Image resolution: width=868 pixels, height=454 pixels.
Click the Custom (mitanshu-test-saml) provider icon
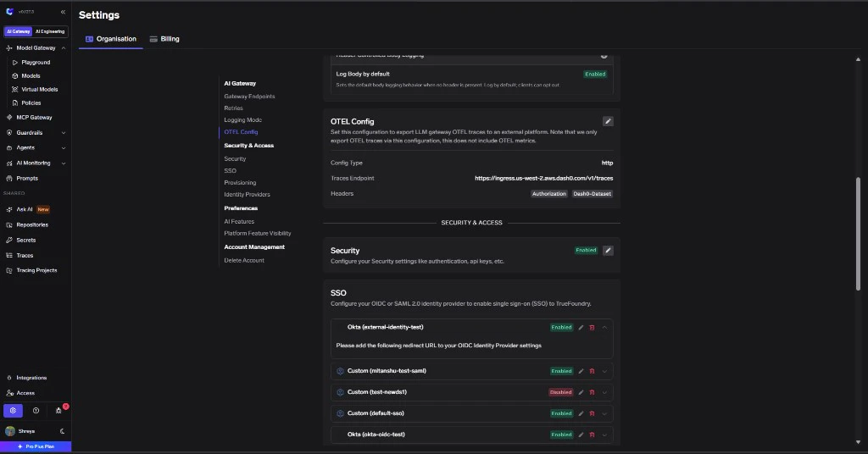tap(341, 371)
